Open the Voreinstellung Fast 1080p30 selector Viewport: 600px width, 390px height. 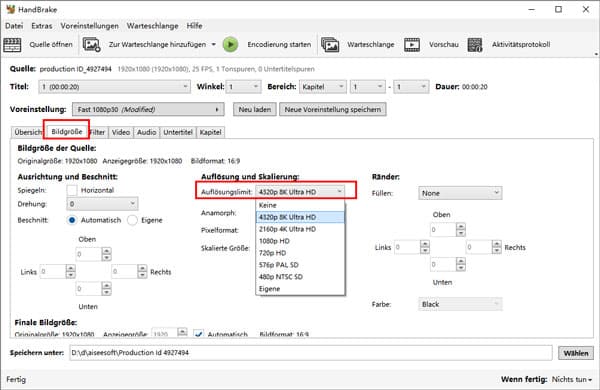click(x=148, y=109)
